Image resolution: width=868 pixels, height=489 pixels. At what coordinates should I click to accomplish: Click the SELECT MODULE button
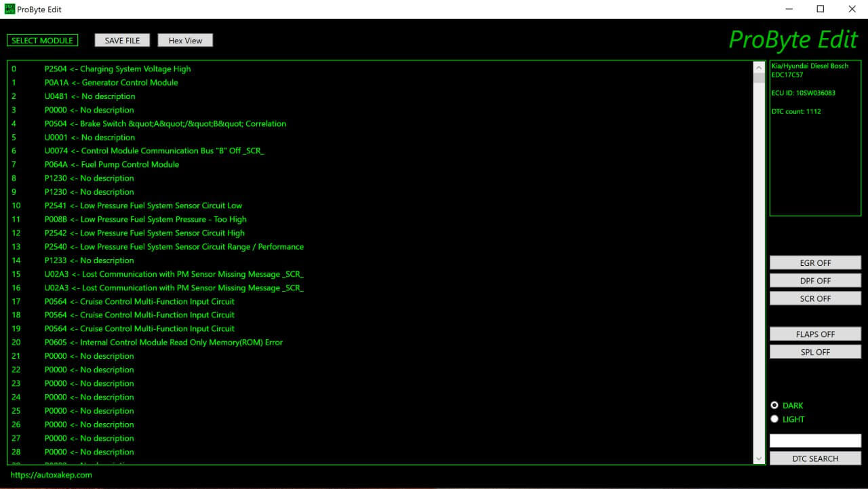(x=42, y=41)
